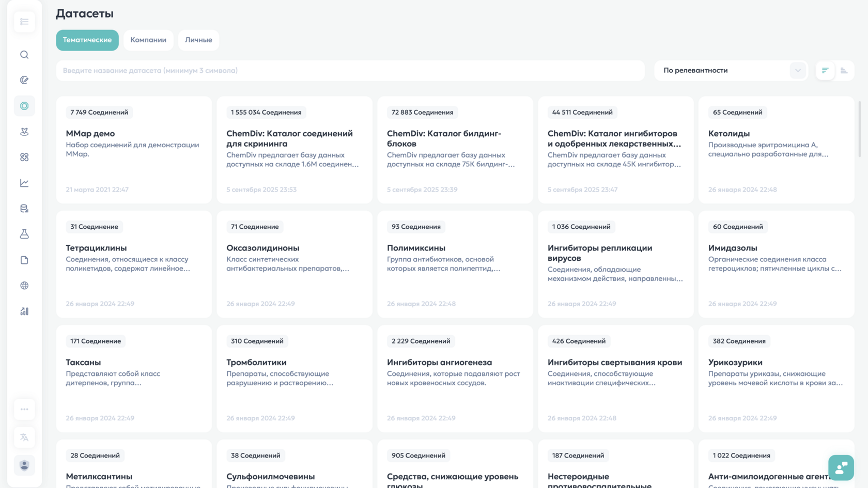Open the Кетолиды dataset card

[777, 150]
